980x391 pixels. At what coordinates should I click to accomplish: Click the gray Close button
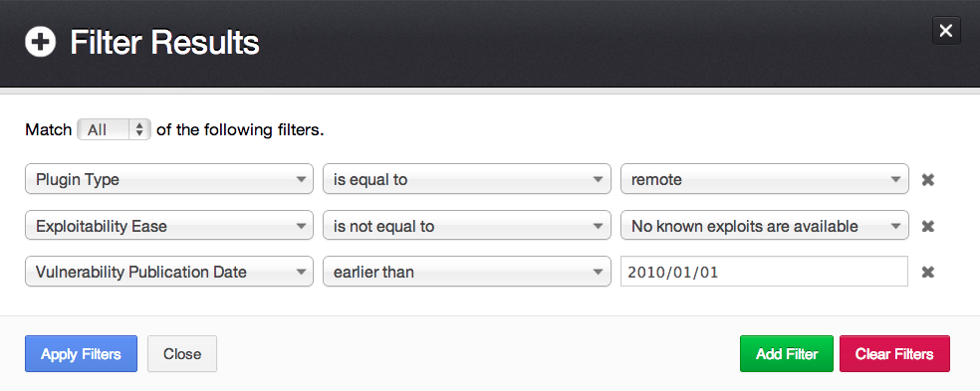point(182,354)
